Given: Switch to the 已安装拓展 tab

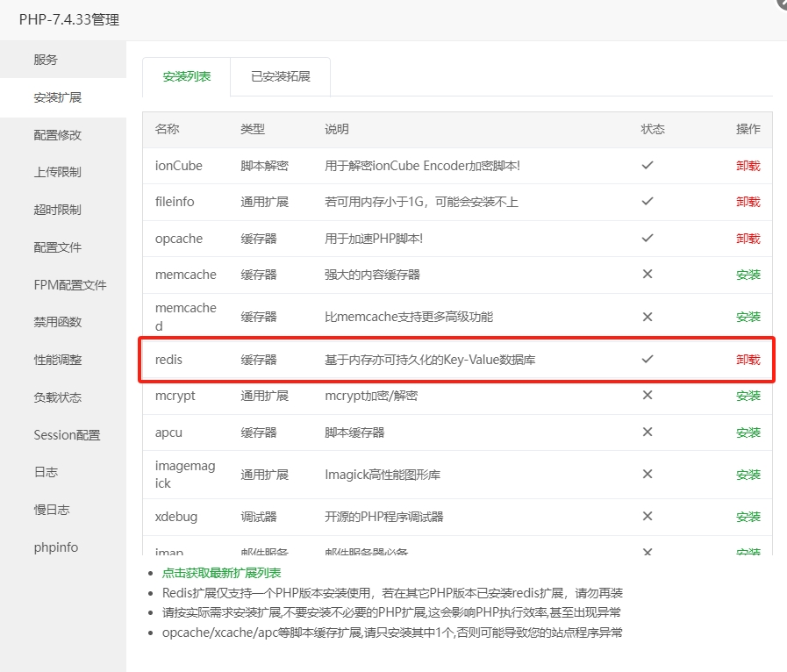Looking at the screenshot, I should [280, 76].
